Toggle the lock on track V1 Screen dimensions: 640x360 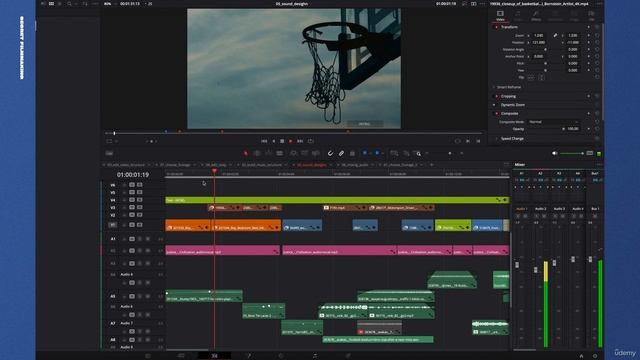pyautogui.click(x=124, y=225)
